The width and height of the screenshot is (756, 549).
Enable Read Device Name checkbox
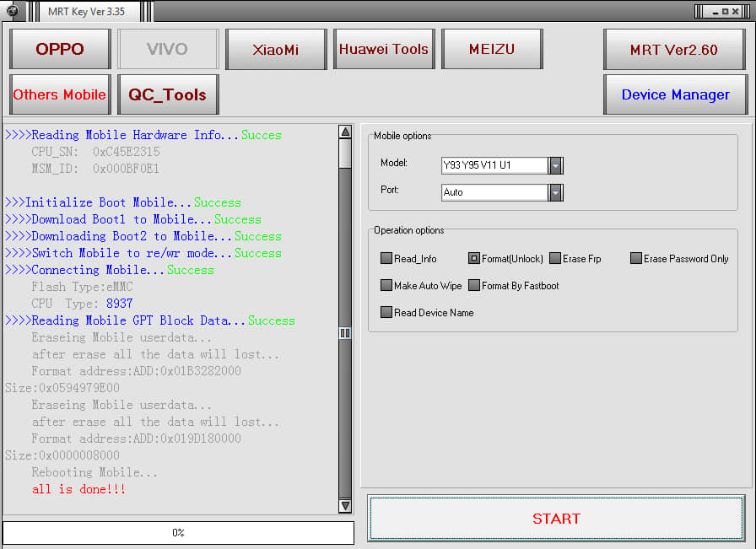coord(386,312)
